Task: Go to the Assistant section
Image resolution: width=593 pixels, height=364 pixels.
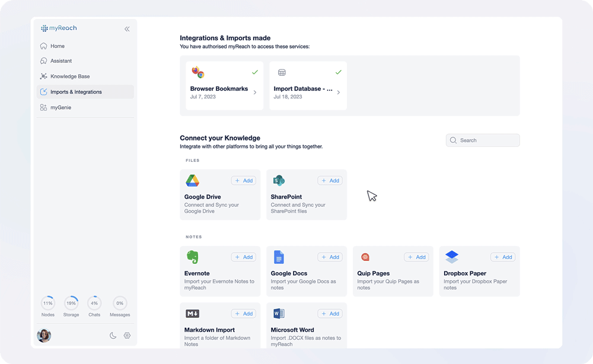Action: pos(61,61)
